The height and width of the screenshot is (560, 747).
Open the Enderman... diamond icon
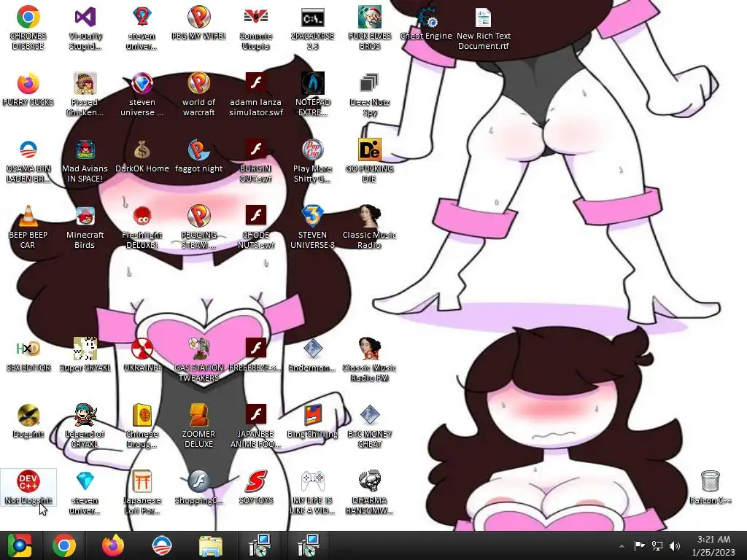click(x=312, y=355)
